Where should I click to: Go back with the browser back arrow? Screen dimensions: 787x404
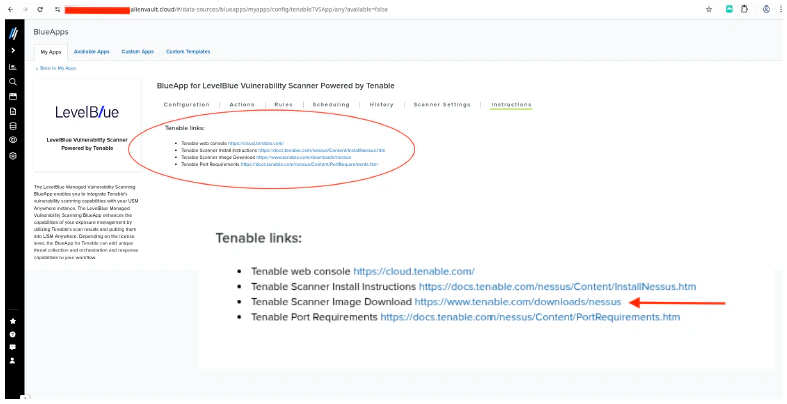coord(11,10)
